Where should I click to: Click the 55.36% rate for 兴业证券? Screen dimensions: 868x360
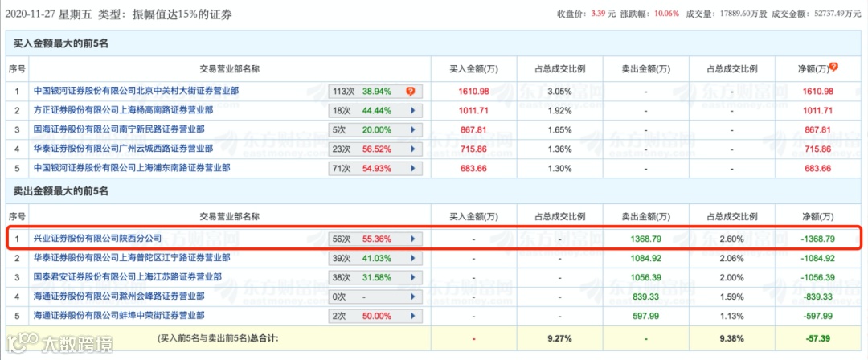pyautogui.click(x=376, y=239)
